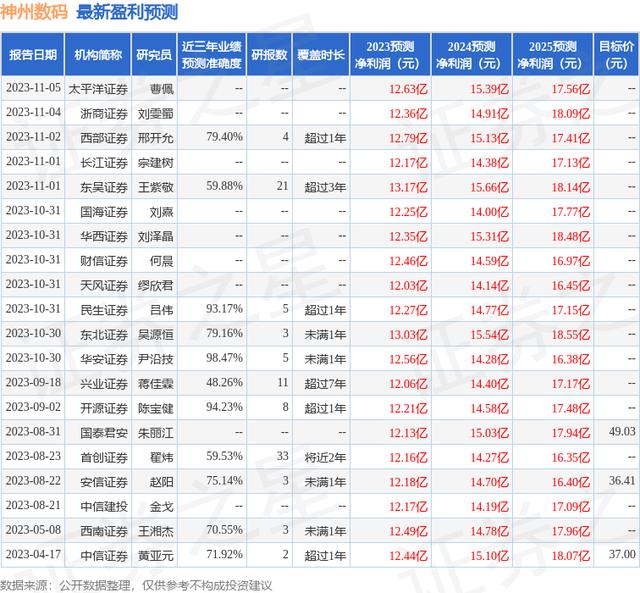This screenshot has height=593, width=640.
Task: Click the 2024 profit value 14.00亿
Action: tap(489, 212)
